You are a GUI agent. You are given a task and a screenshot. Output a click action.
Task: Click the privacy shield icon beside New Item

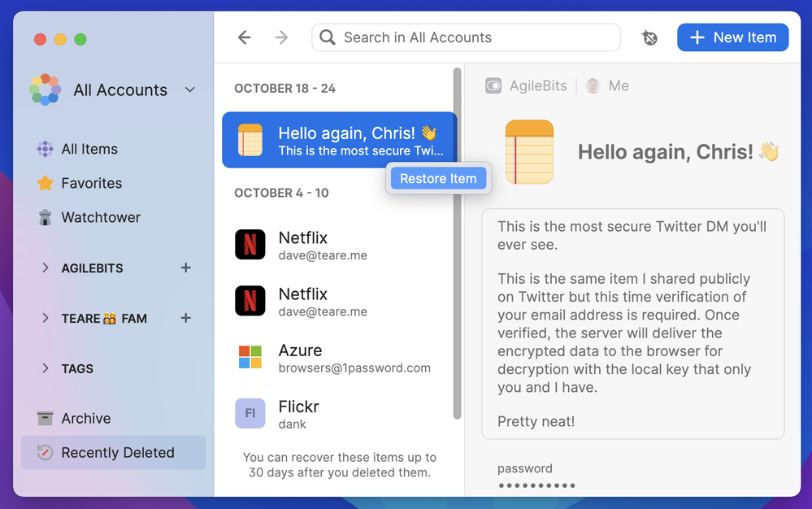(x=649, y=37)
